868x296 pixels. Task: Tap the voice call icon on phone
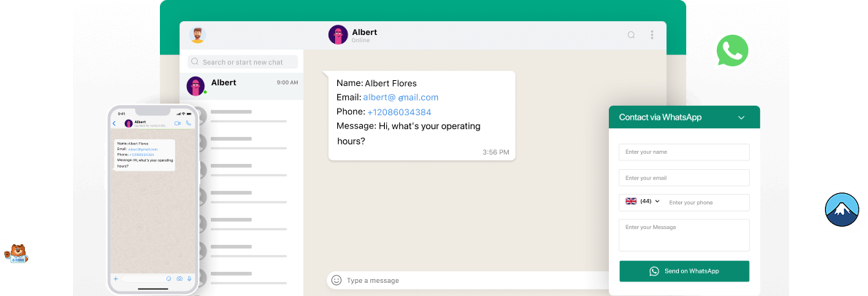pos(188,122)
